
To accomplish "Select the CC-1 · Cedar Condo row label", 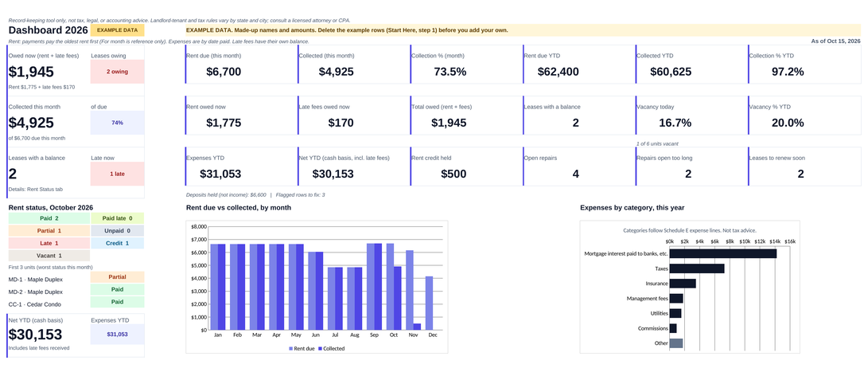I will click(x=34, y=304).
